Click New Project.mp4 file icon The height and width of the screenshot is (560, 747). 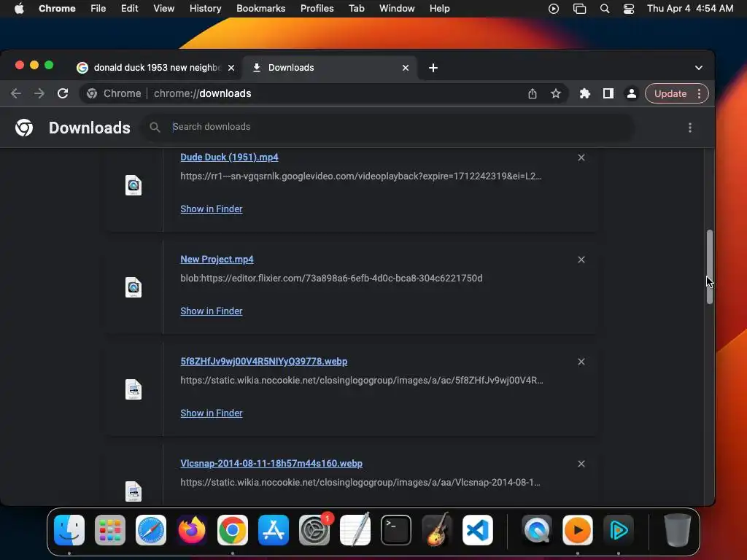[133, 287]
